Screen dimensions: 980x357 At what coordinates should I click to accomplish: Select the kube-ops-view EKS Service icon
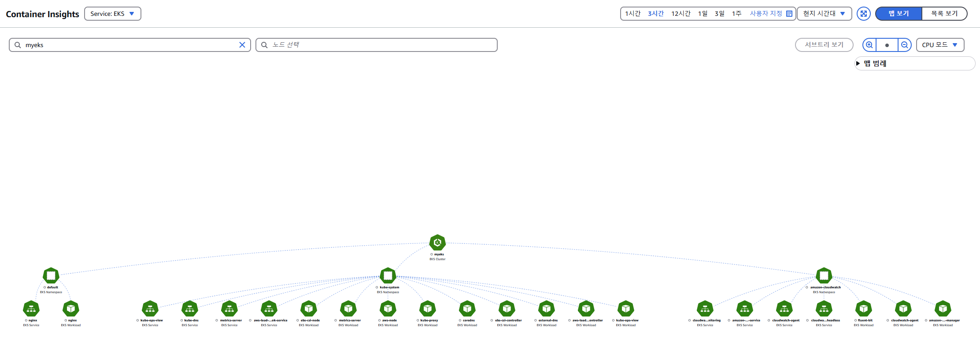click(150, 309)
